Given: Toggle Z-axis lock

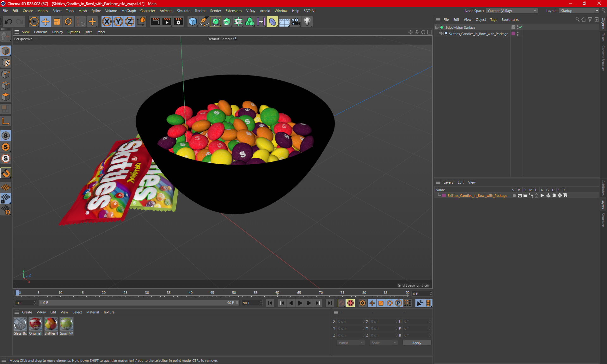Looking at the screenshot, I should 130,21.
